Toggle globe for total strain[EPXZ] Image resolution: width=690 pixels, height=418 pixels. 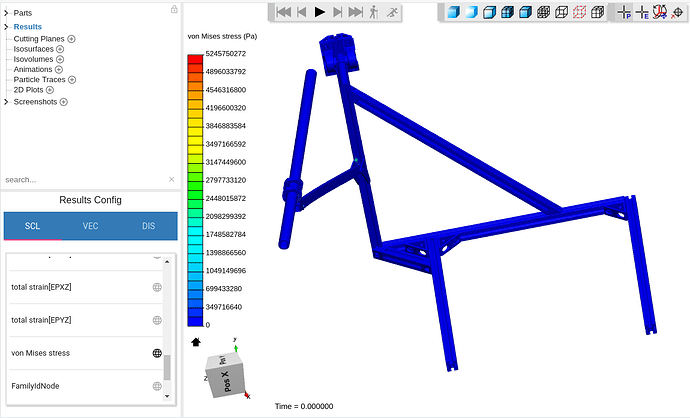click(157, 287)
